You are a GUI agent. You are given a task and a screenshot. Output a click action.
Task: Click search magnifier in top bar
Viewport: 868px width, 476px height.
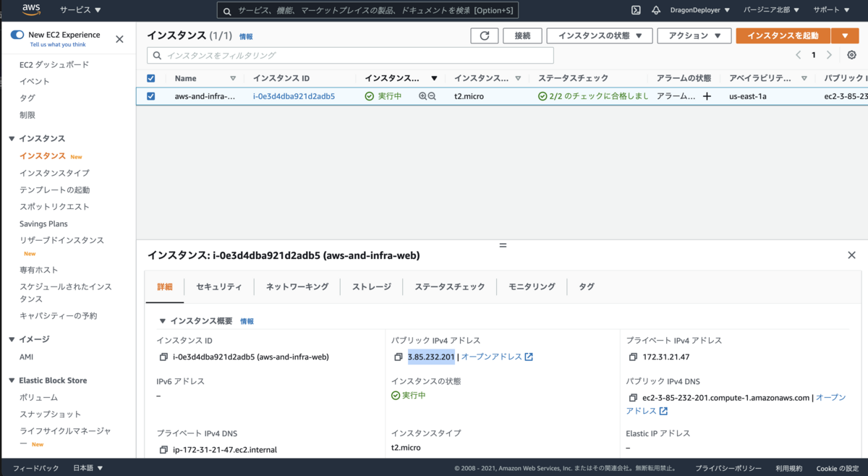(x=228, y=11)
